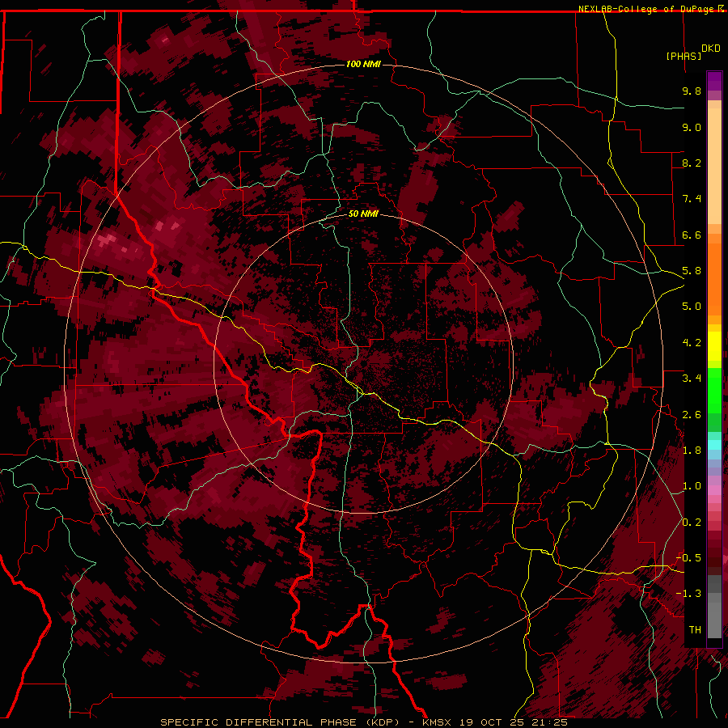
Task: Select the 2.6 legend value
Action: click(x=692, y=415)
